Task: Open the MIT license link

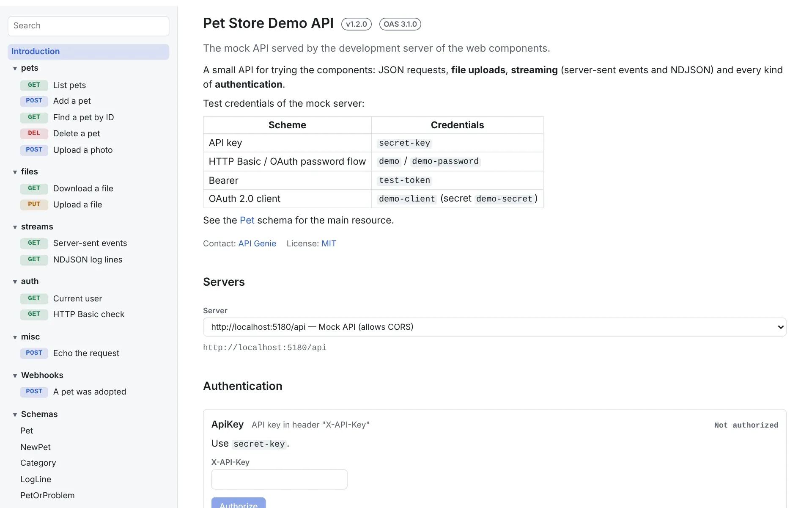Action: pos(329,243)
